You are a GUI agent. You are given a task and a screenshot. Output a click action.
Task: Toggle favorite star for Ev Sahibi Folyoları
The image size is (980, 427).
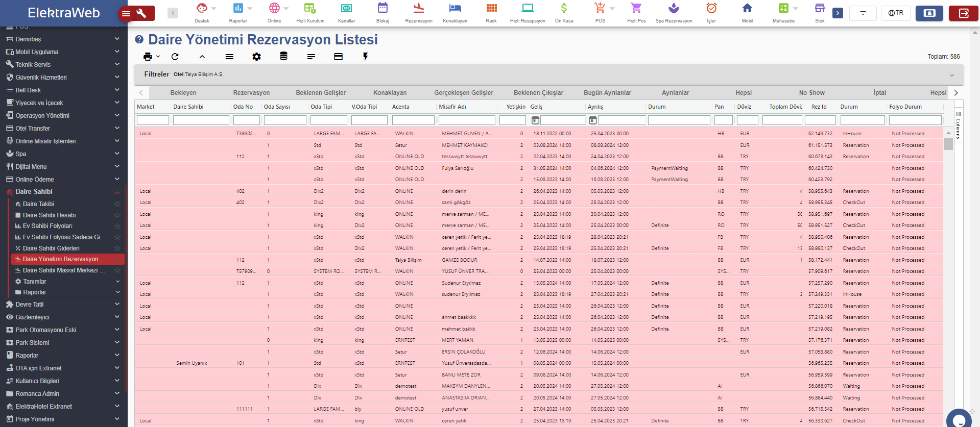(x=117, y=226)
